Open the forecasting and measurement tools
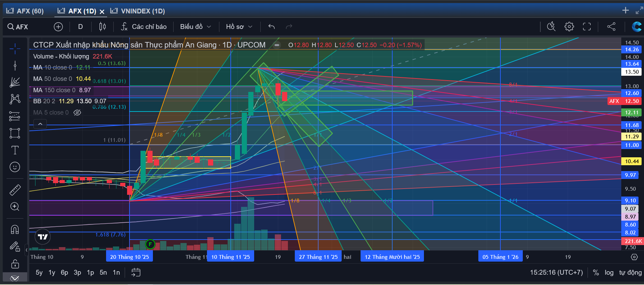 (x=15, y=116)
